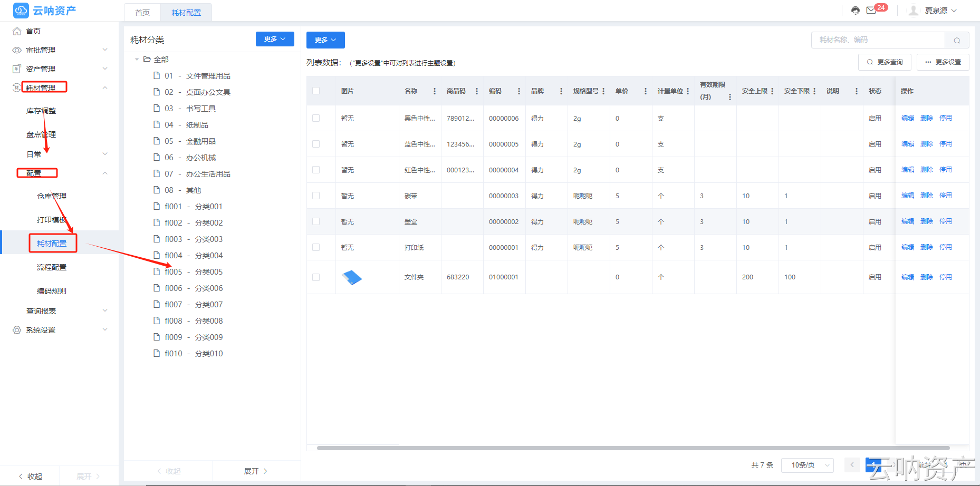Click the file icon for fl010 分类010

point(157,354)
